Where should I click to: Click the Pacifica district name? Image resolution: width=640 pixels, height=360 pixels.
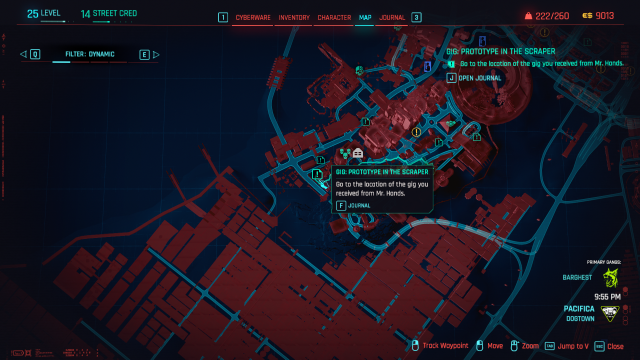click(579, 309)
